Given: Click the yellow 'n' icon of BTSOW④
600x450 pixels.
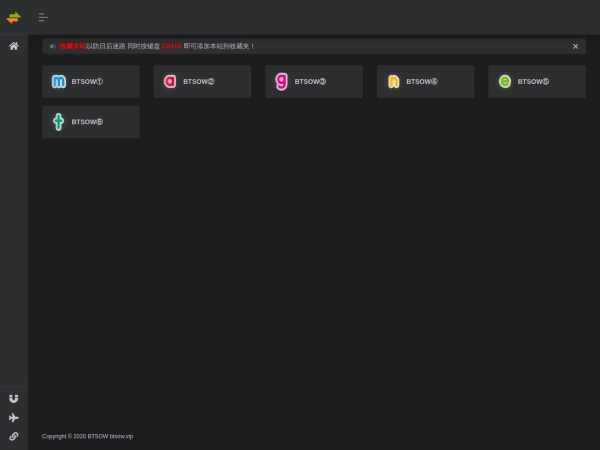Looking at the screenshot, I should (x=393, y=82).
